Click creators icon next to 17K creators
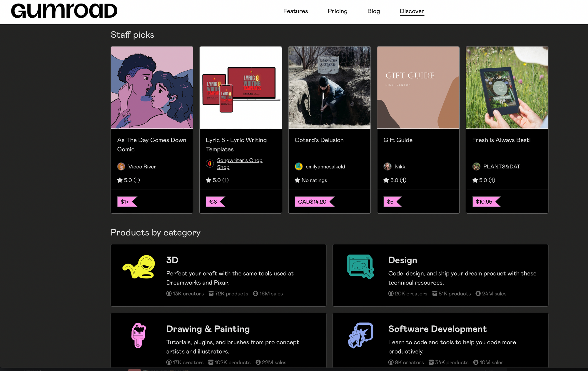The image size is (588, 371). [169, 362]
